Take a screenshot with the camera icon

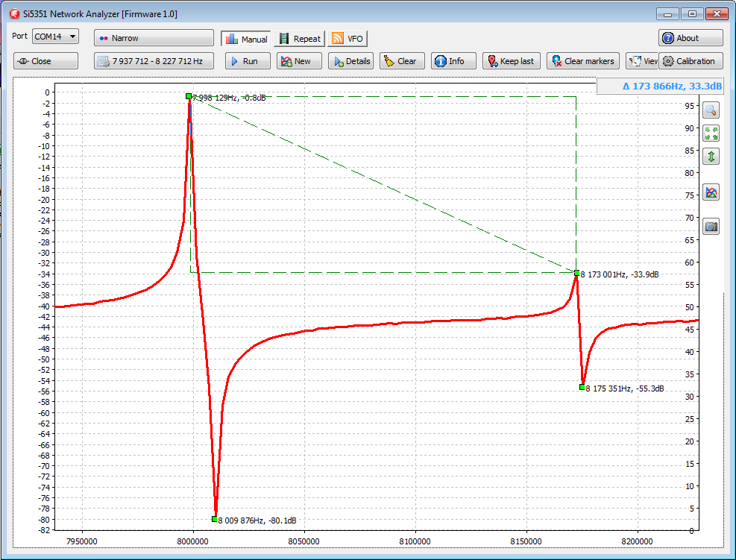click(x=711, y=227)
